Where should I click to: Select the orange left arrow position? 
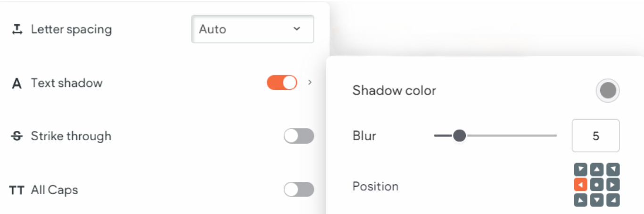(581, 185)
